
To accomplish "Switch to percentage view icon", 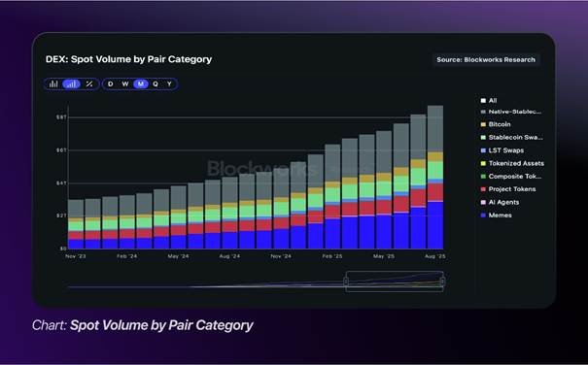I will [x=89, y=83].
